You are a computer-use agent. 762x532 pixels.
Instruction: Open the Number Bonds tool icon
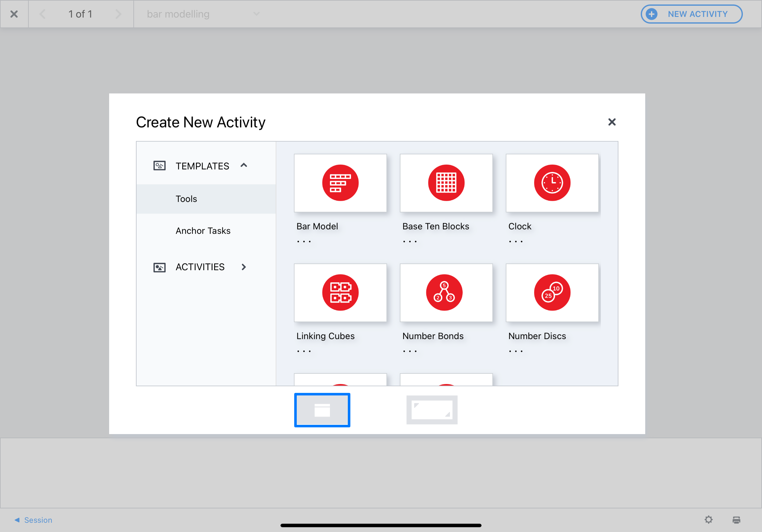click(444, 292)
